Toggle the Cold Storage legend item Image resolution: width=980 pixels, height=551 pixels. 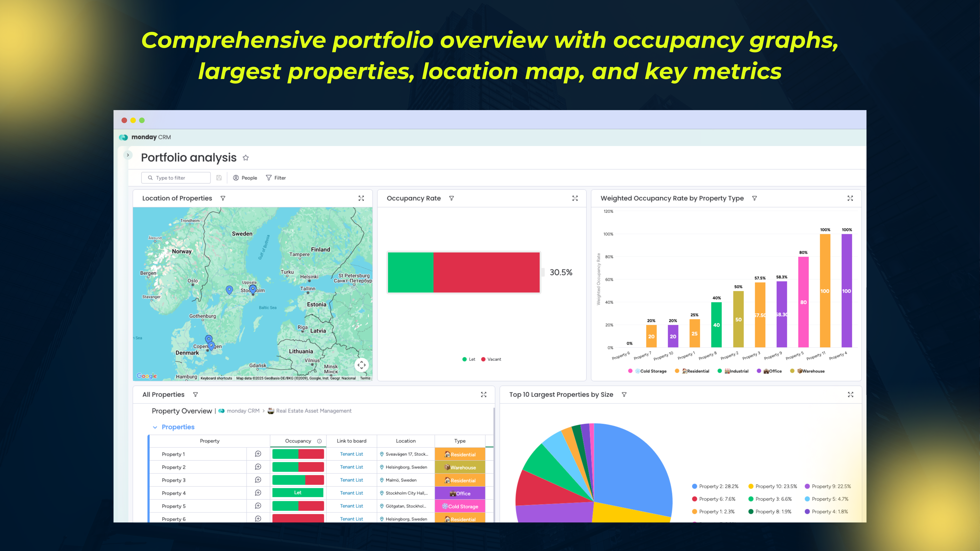tap(647, 371)
